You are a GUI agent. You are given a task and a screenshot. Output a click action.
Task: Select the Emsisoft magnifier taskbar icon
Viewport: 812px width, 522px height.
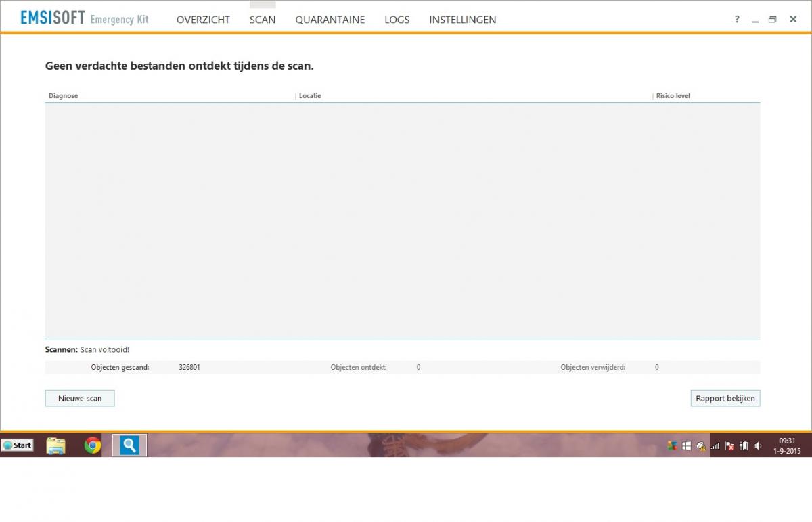tap(129, 445)
